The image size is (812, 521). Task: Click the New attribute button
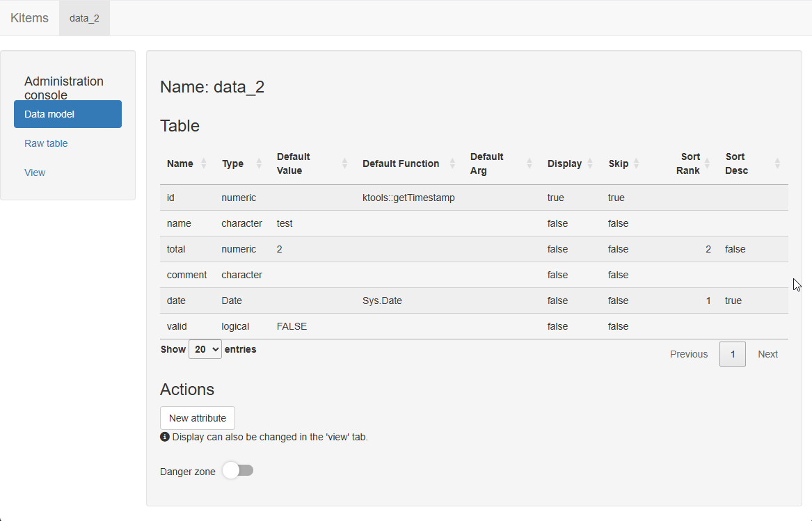198,418
